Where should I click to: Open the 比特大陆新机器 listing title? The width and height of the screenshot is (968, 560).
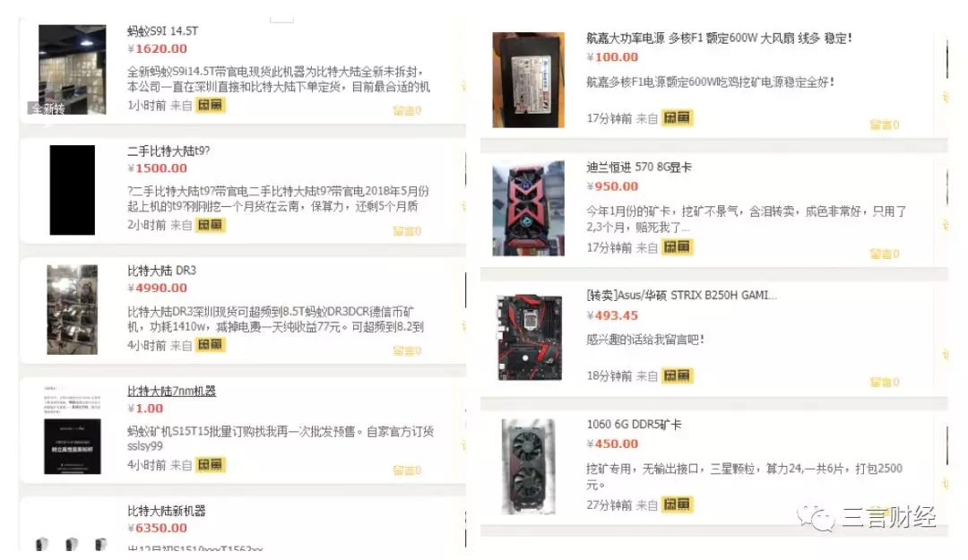[x=167, y=511]
